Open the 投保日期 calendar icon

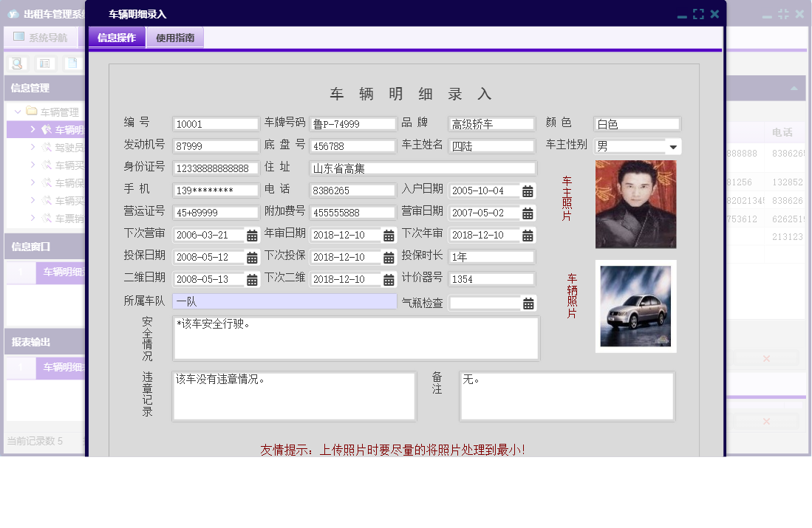[x=253, y=257]
